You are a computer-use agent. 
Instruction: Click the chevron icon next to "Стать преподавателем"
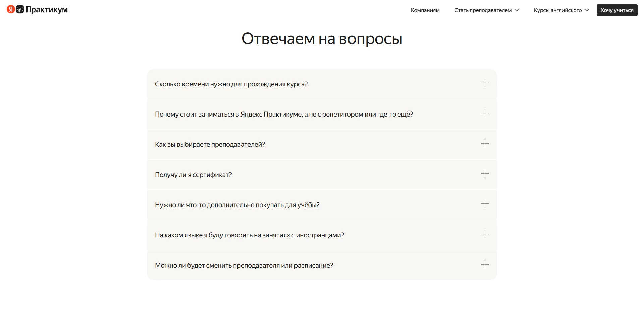click(x=516, y=10)
